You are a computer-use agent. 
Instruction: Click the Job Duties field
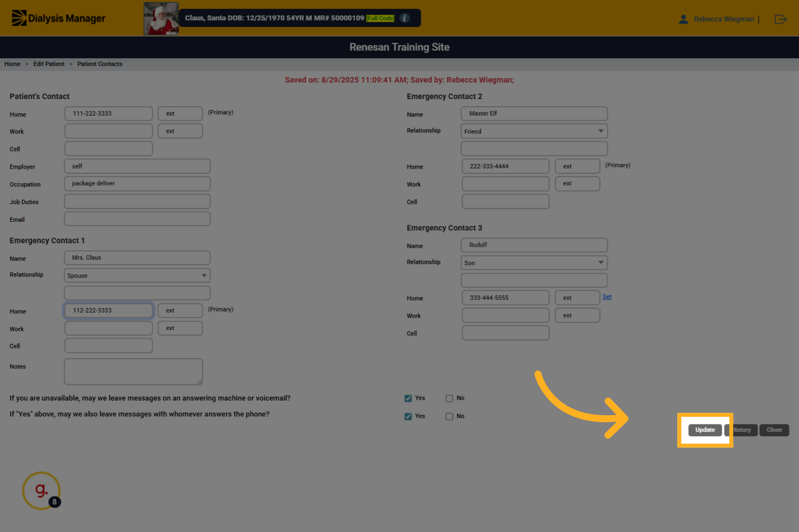point(137,201)
